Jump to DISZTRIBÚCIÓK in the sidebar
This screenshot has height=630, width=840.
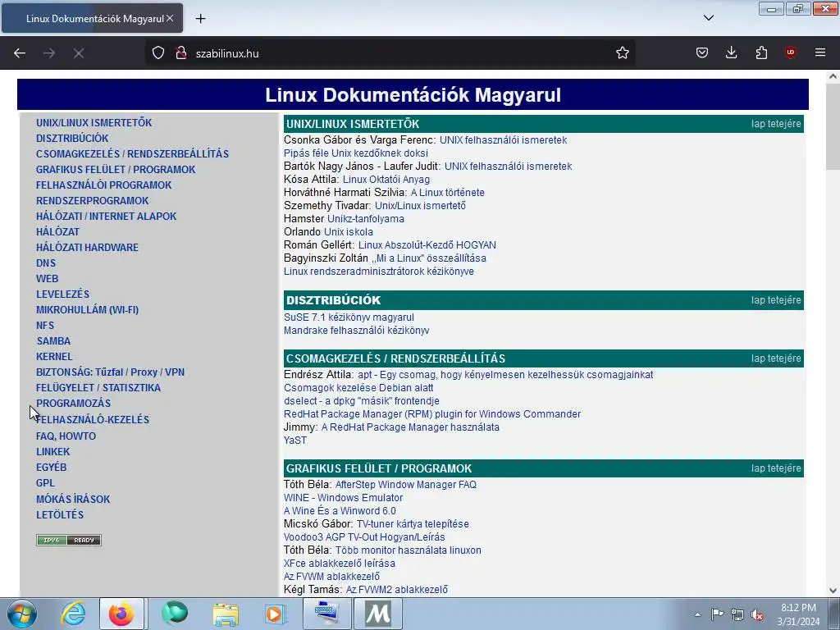72,138
